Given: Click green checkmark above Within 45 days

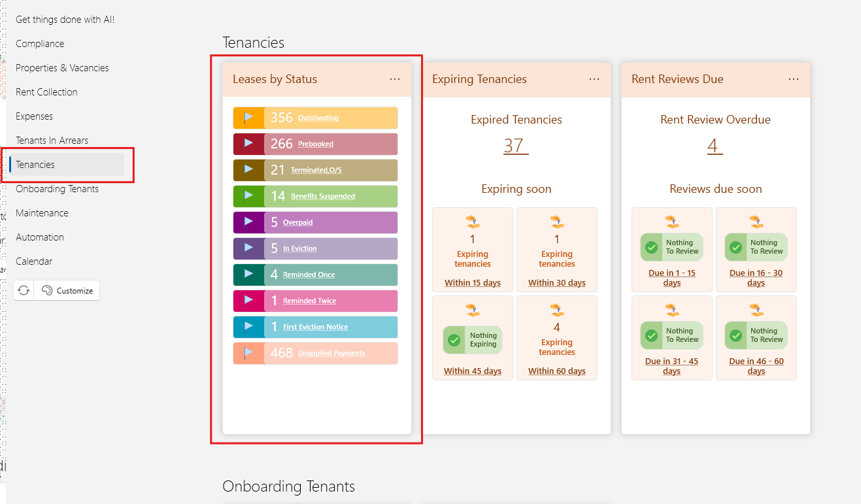Looking at the screenshot, I should (454, 340).
